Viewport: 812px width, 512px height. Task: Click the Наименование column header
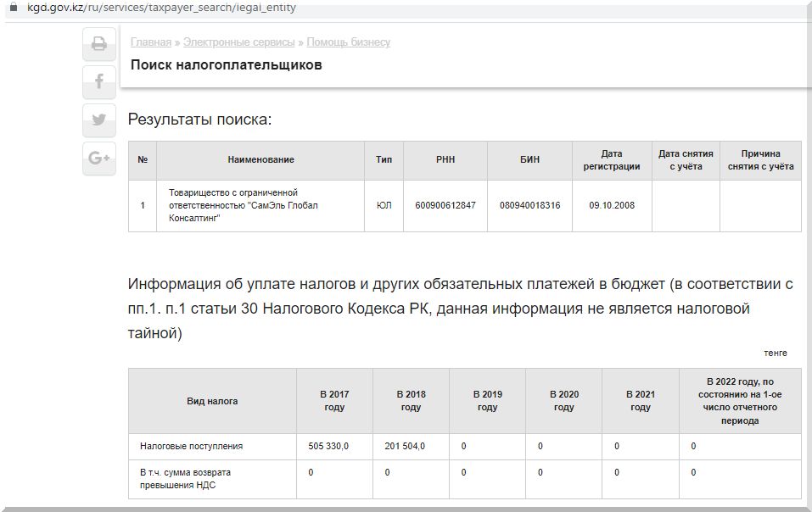[x=260, y=160]
